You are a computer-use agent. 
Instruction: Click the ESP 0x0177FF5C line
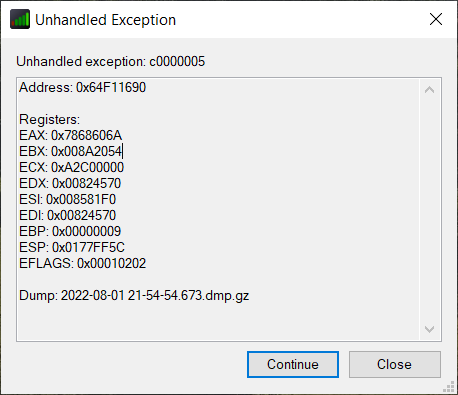pos(72,247)
